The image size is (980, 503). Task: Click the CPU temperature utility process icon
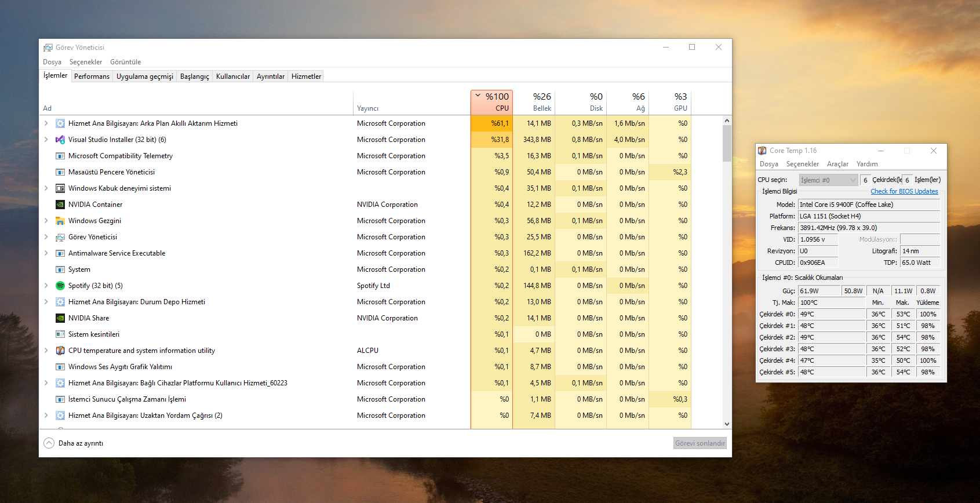60,351
